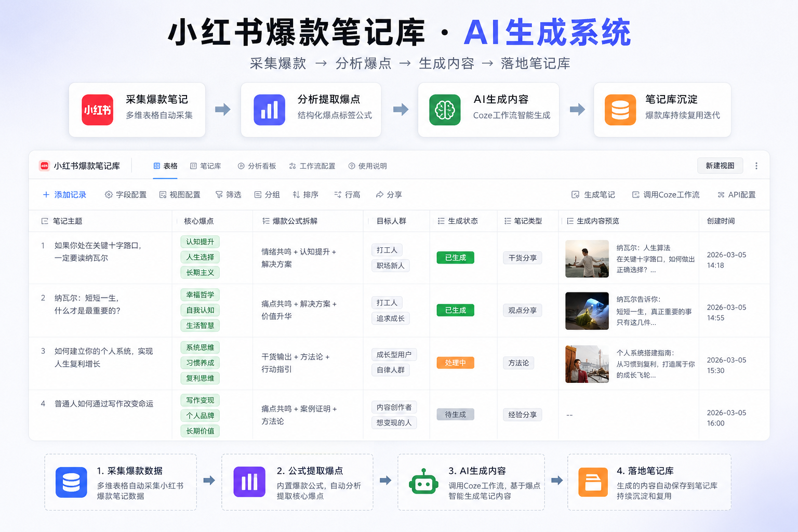
Task: Open the 使用说明 tab
Action: coord(368,166)
